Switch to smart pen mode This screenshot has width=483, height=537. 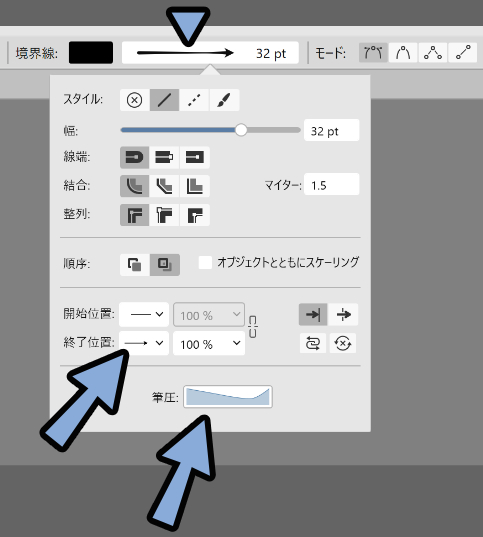click(x=403, y=53)
